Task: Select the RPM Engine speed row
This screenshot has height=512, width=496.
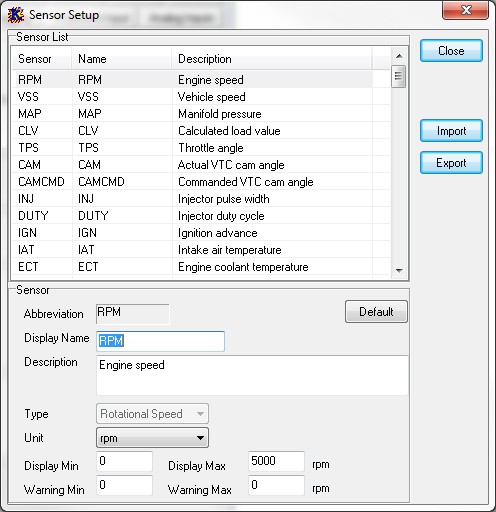Action: click(201, 80)
